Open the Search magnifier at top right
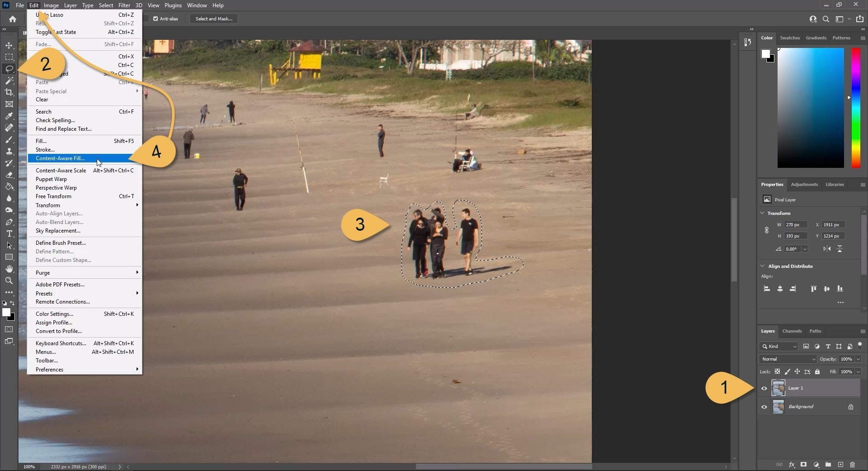The height and width of the screenshot is (471, 868). (826, 19)
